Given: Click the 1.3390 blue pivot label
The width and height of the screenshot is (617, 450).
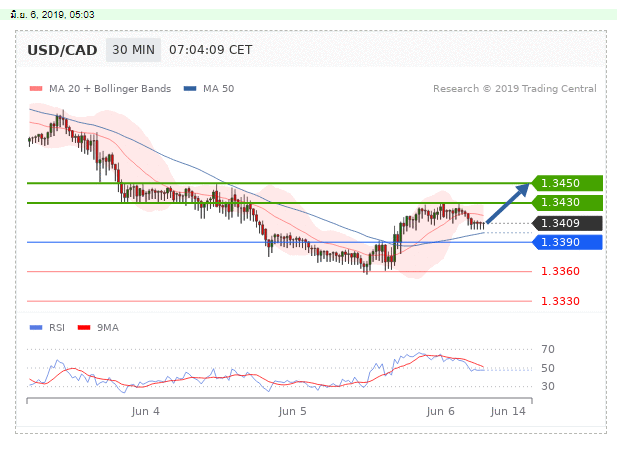Looking at the screenshot, I should pos(567,242).
